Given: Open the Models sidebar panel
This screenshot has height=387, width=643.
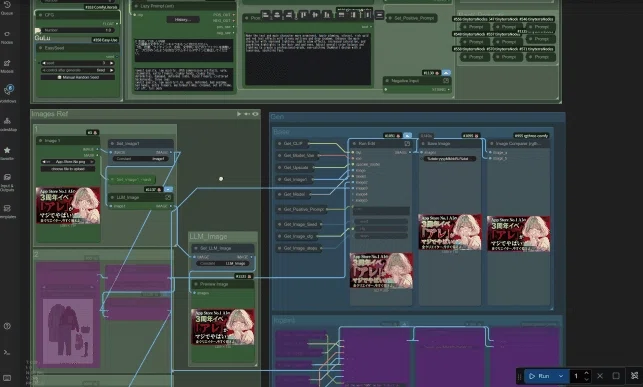Looking at the screenshot, I should 7,66.
